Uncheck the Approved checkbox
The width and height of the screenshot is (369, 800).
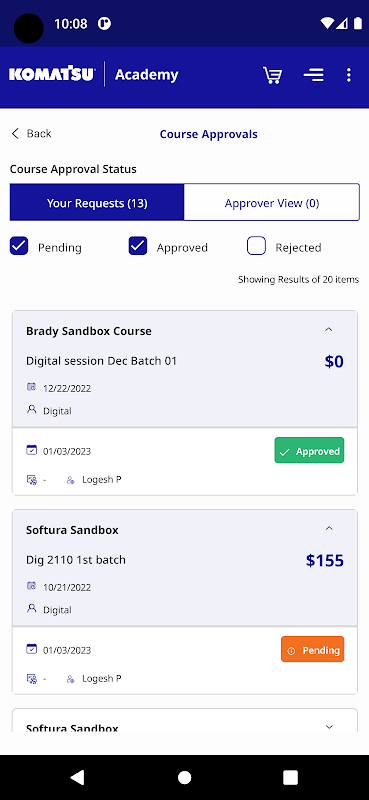(x=138, y=246)
